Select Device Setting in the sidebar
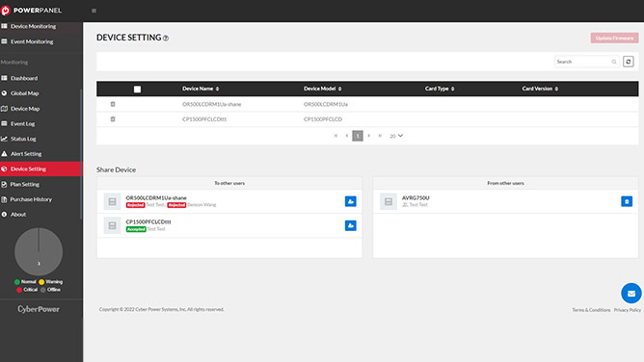The width and height of the screenshot is (644, 362). (x=41, y=168)
